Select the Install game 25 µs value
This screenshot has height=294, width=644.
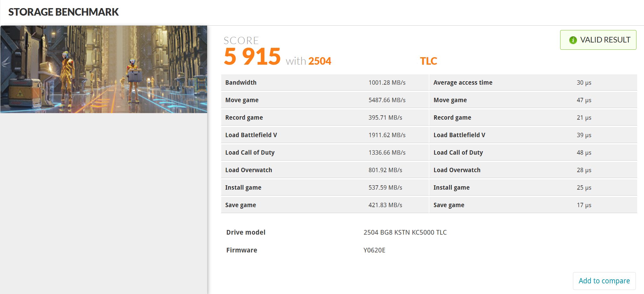pyautogui.click(x=584, y=187)
